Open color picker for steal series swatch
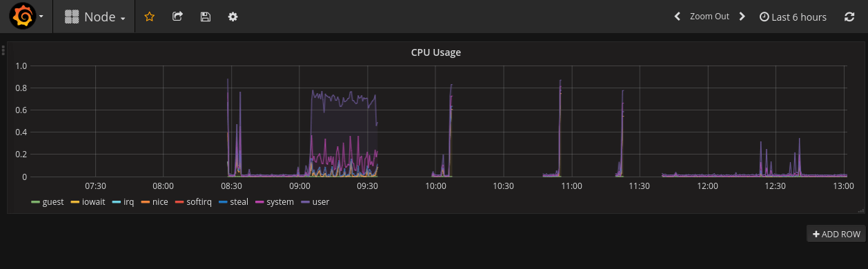Image resolution: width=868 pixels, height=269 pixels. (223, 202)
